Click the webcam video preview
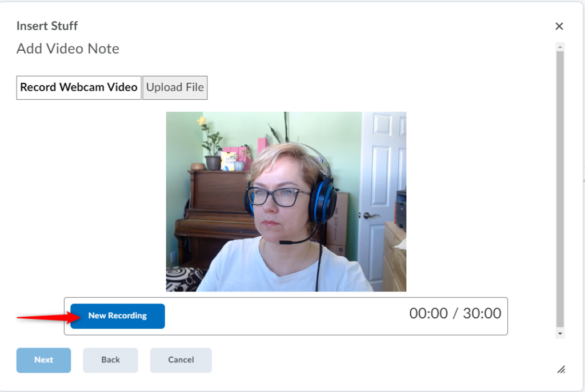Viewport: 585px width, 392px height. (x=286, y=201)
